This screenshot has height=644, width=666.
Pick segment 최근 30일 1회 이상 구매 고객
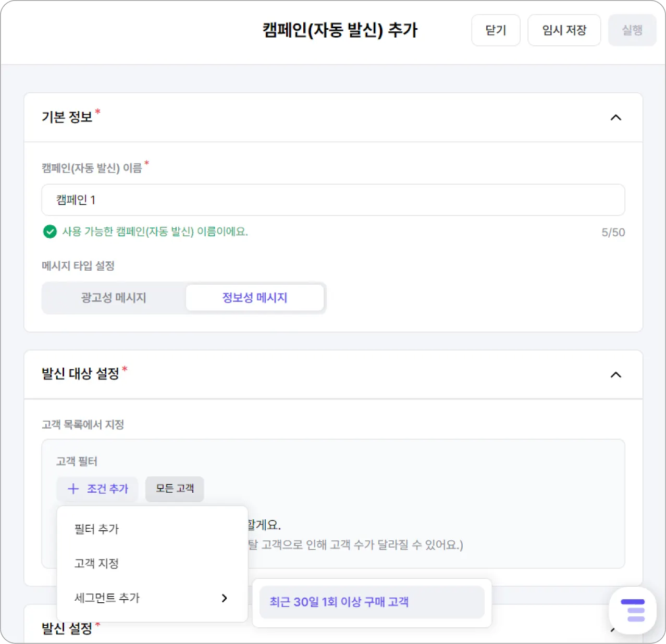pos(339,602)
